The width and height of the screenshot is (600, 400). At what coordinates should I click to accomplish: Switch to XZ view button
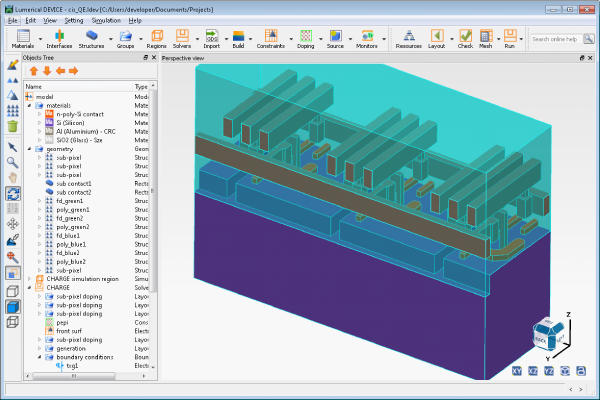click(x=533, y=371)
